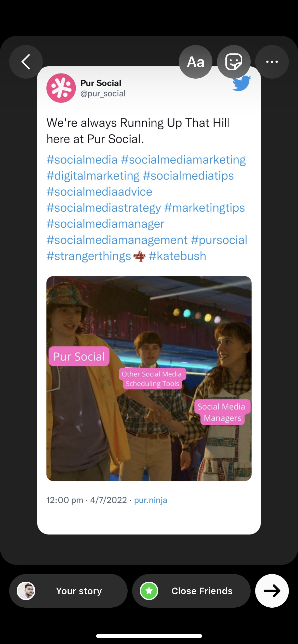
Task: Tap the @pur_social handle
Action: (x=103, y=94)
